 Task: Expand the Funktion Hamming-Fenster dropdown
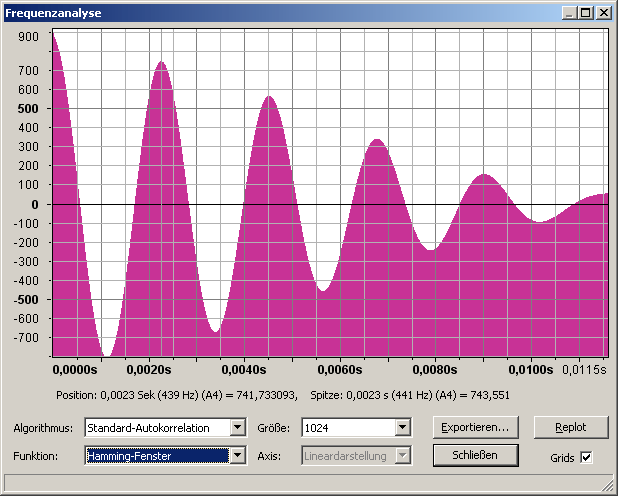tap(237, 456)
